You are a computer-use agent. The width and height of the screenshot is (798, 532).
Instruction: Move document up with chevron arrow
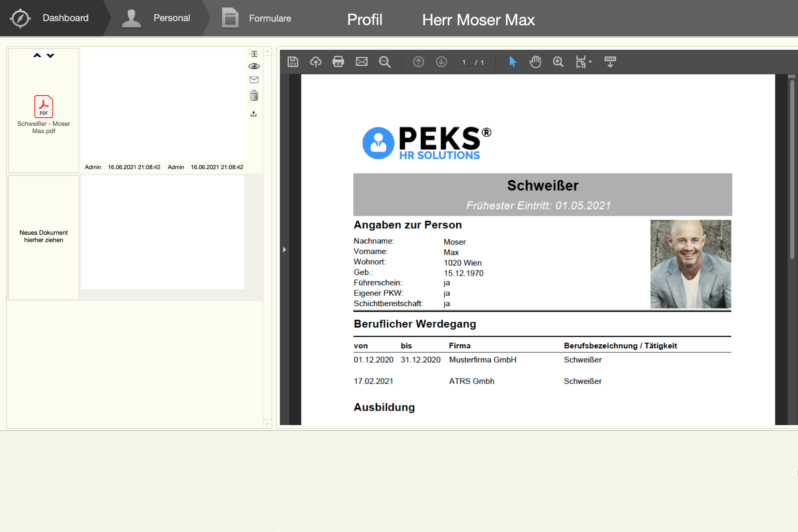click(x=37, y=55)
